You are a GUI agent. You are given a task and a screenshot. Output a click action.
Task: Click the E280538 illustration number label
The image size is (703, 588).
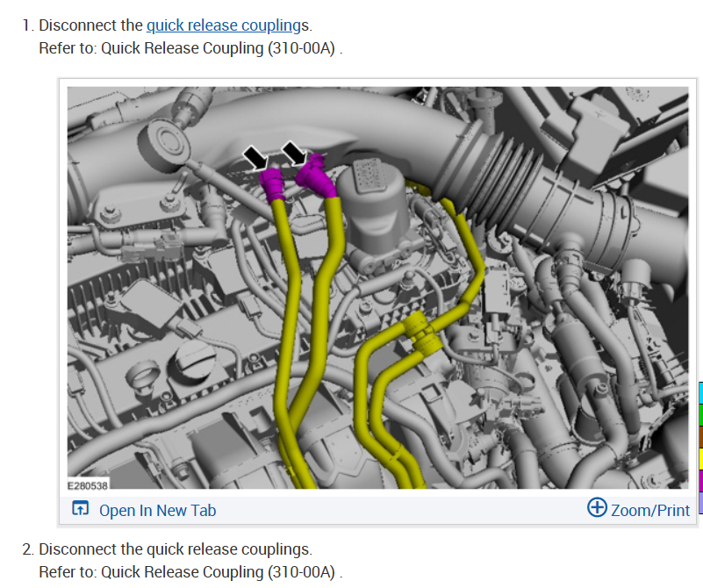pos(88,486)
